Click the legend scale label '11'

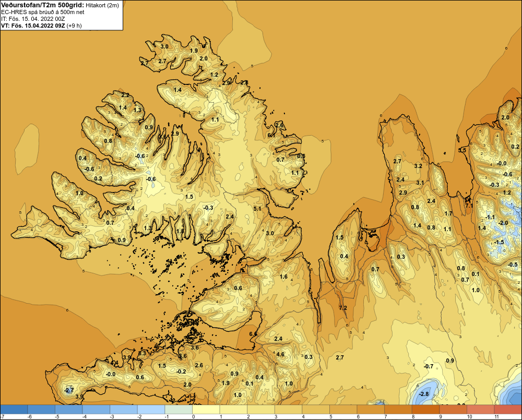coord(496,417)
